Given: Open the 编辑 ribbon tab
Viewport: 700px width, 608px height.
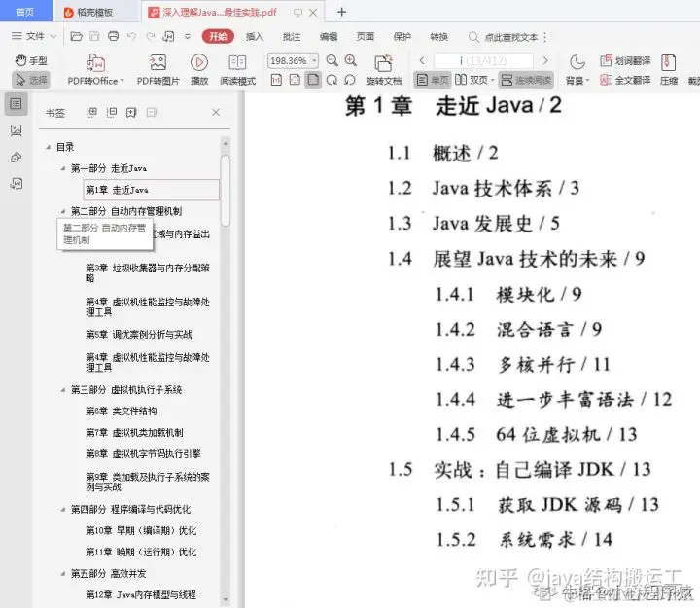Looking at the screenshot, I should (329, 37).
